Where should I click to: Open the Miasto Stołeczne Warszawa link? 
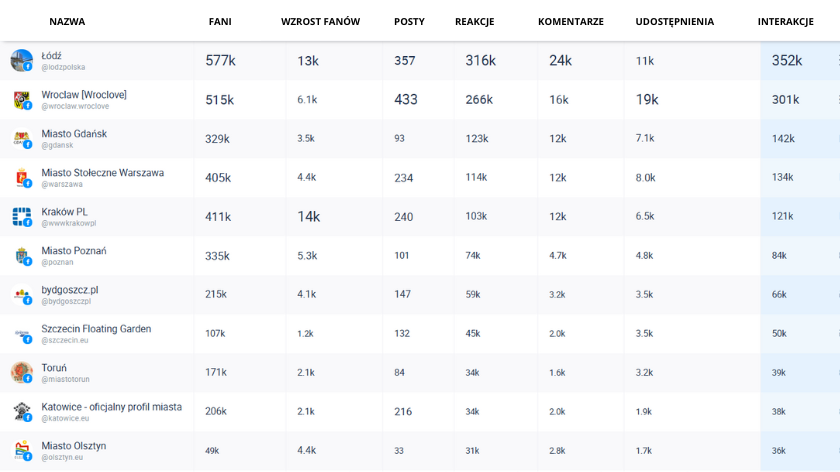click(x=102, y=173)
